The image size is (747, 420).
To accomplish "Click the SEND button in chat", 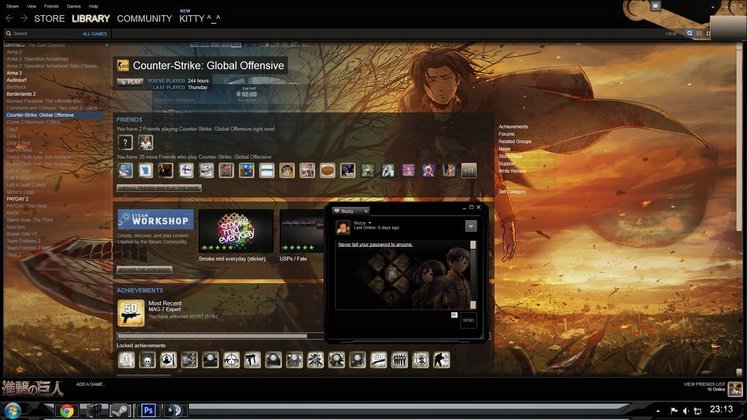I will point(468,320).
